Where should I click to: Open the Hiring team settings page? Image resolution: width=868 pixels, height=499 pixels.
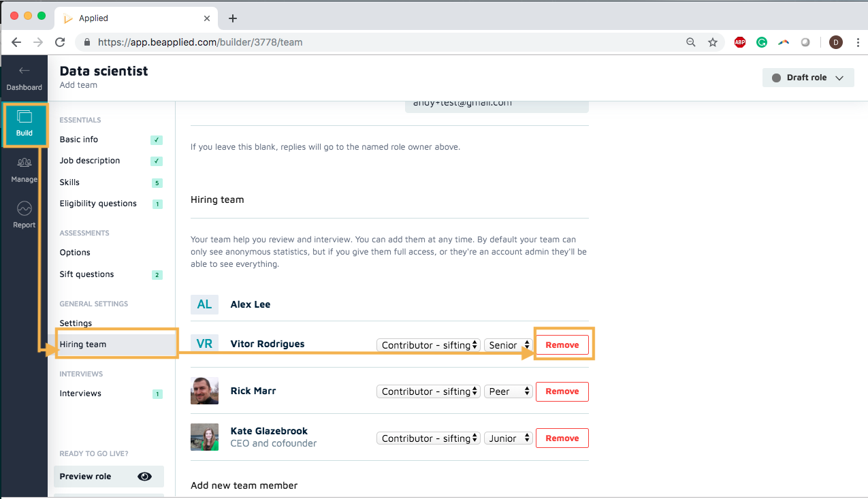(x=83, y=344)
